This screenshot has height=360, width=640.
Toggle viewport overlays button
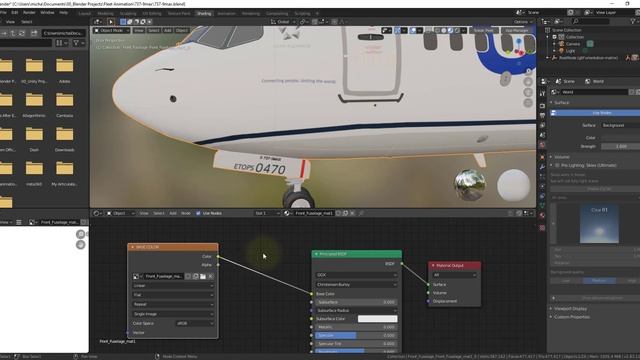click(x=413, y=30)
